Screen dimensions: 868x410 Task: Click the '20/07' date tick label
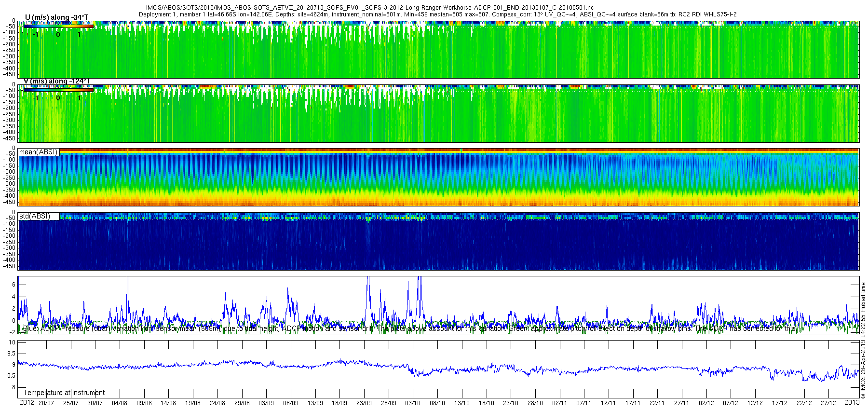[46, 403]
